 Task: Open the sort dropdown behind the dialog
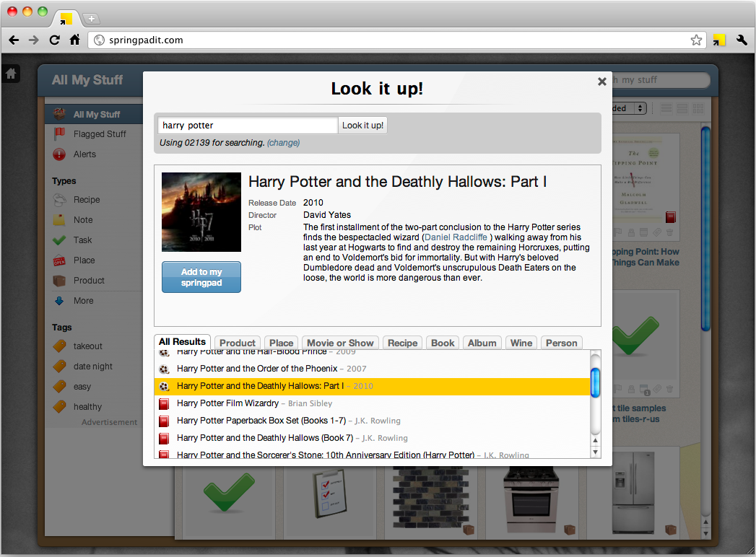click(x=629, y=108)
